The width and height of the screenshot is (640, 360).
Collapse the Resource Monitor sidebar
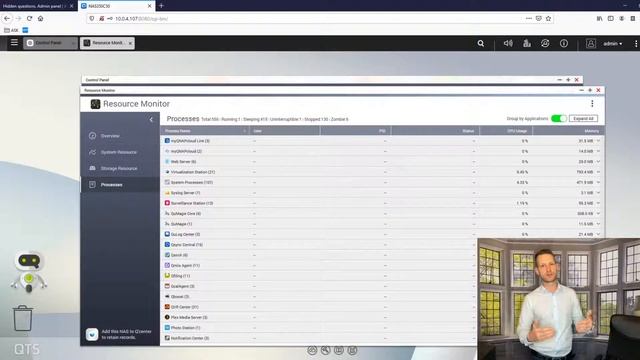tap(151, 120)
